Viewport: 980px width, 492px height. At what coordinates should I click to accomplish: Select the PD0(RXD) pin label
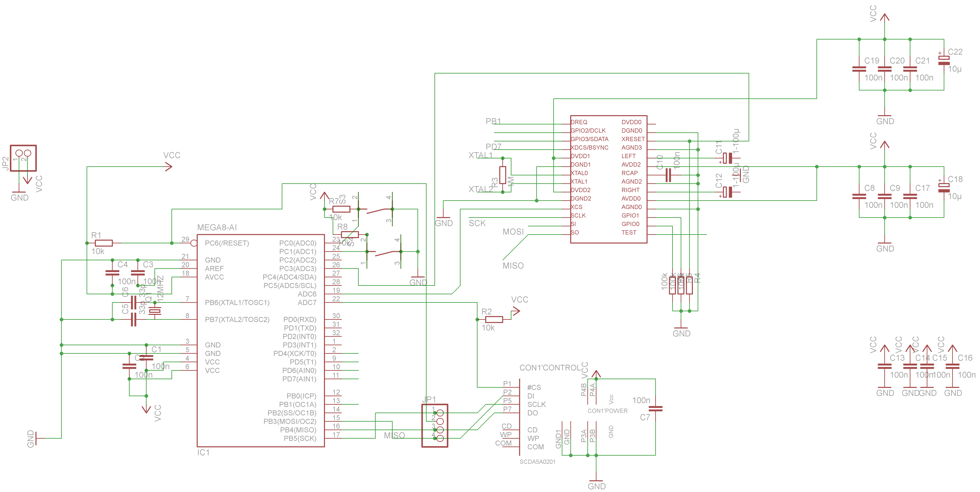tap(300, 319)
